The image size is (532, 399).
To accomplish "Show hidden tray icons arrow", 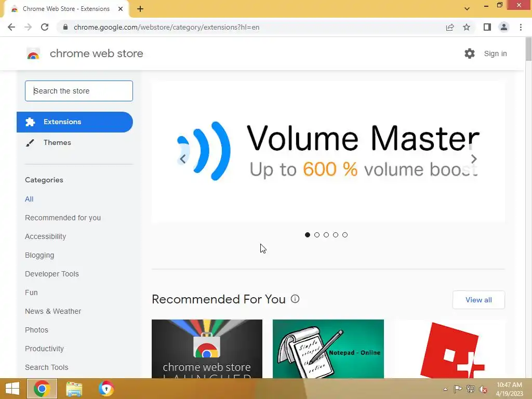I will (x=445, y=389).
